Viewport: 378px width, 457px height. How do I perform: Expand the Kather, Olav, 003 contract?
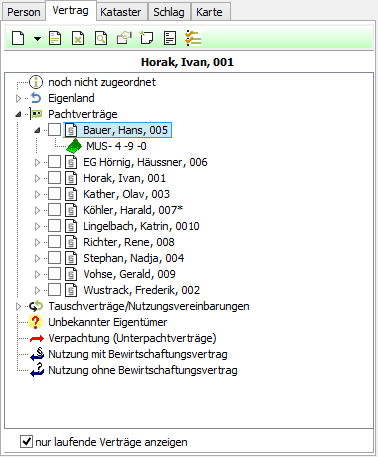click(37, 194)
